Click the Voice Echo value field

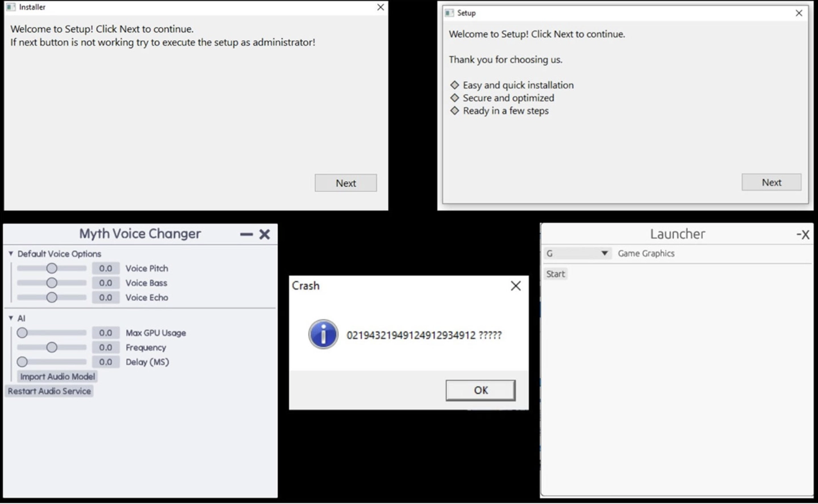click(106, 297)
